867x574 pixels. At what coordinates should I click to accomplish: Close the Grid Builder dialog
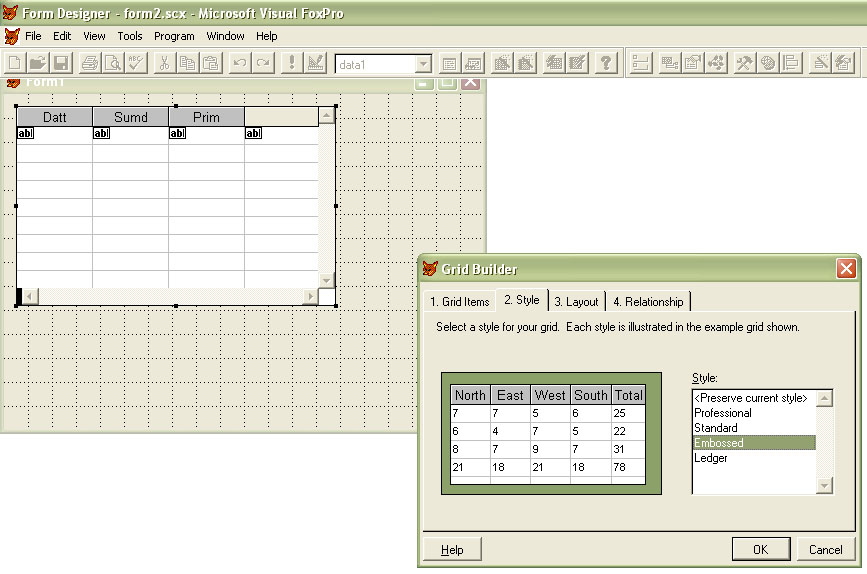[x=846, y=269]
